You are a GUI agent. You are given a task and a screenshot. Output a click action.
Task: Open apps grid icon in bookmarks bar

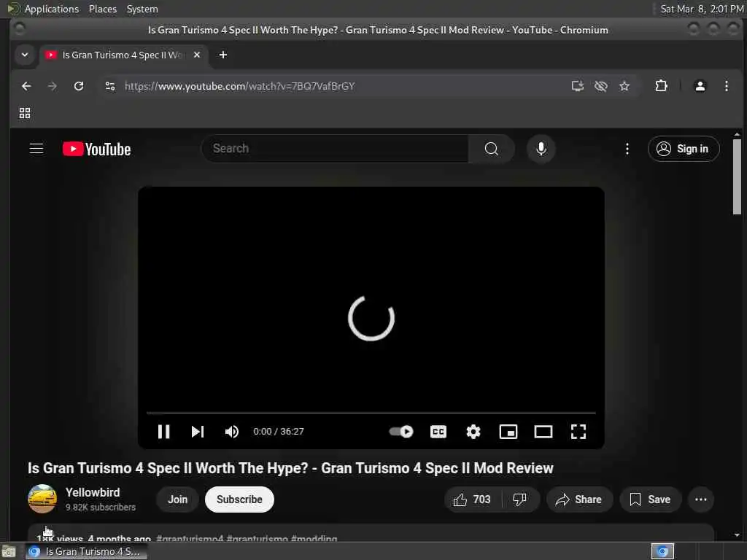(25, 113)
